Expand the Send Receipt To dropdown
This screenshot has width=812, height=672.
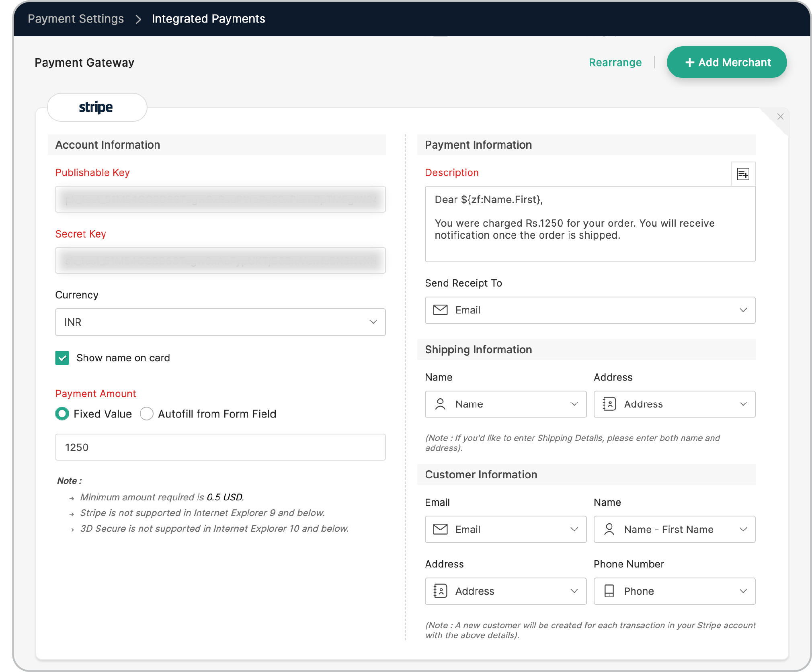pyautogui.click(x=590, y=310)
